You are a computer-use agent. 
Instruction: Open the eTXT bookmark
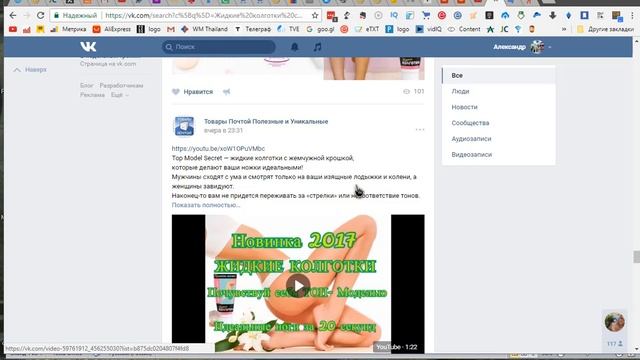coord(367,29)
